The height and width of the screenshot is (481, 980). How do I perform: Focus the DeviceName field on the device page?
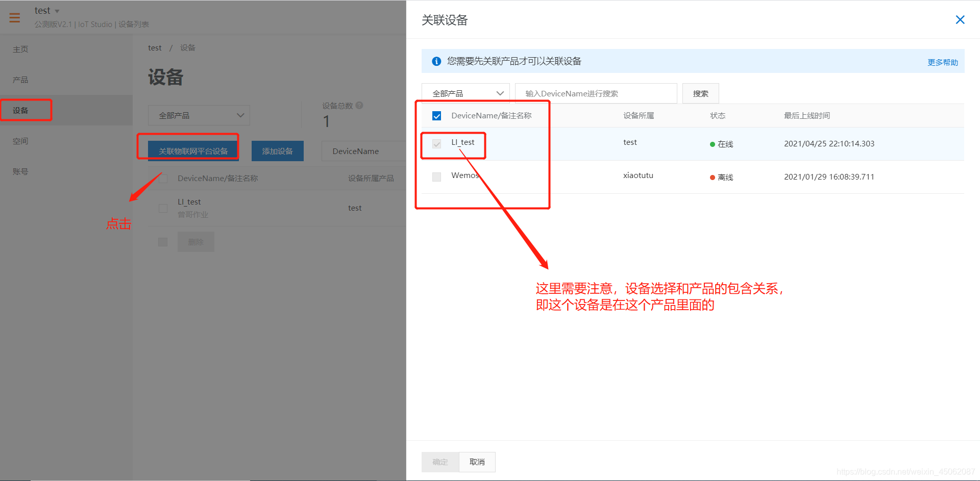(x=363, y=151)
